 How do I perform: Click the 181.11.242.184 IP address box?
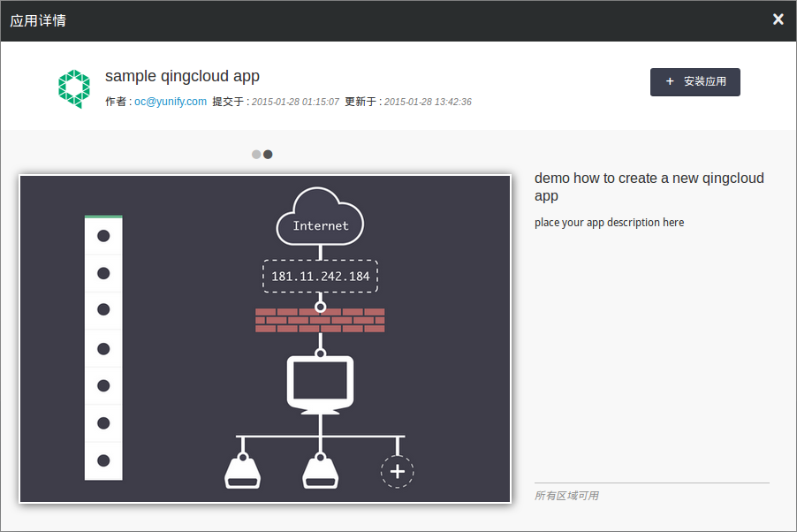click(x=320, y=277)
